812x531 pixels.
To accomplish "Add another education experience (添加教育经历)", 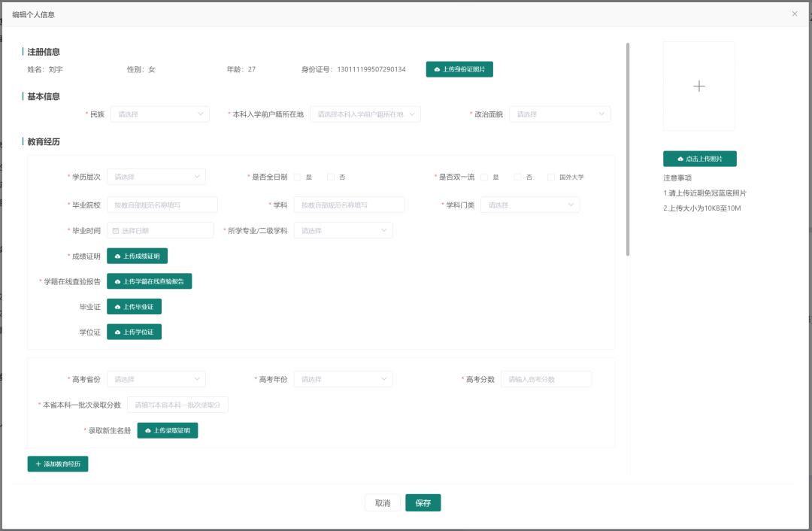I will (x=58, y=464).
